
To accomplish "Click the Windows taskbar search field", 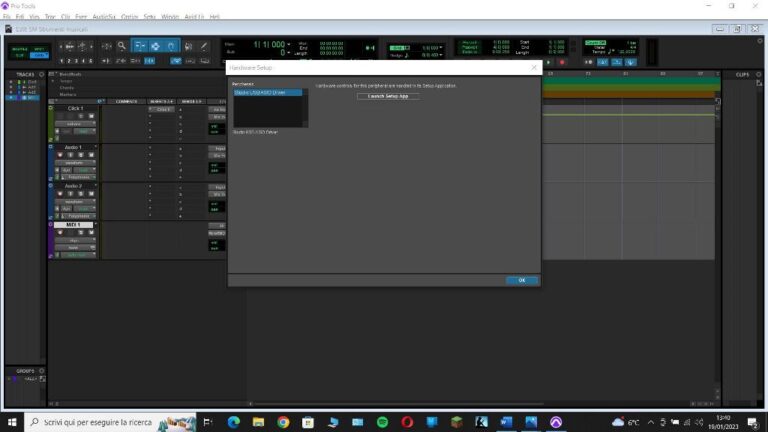I will pos(111,422).
